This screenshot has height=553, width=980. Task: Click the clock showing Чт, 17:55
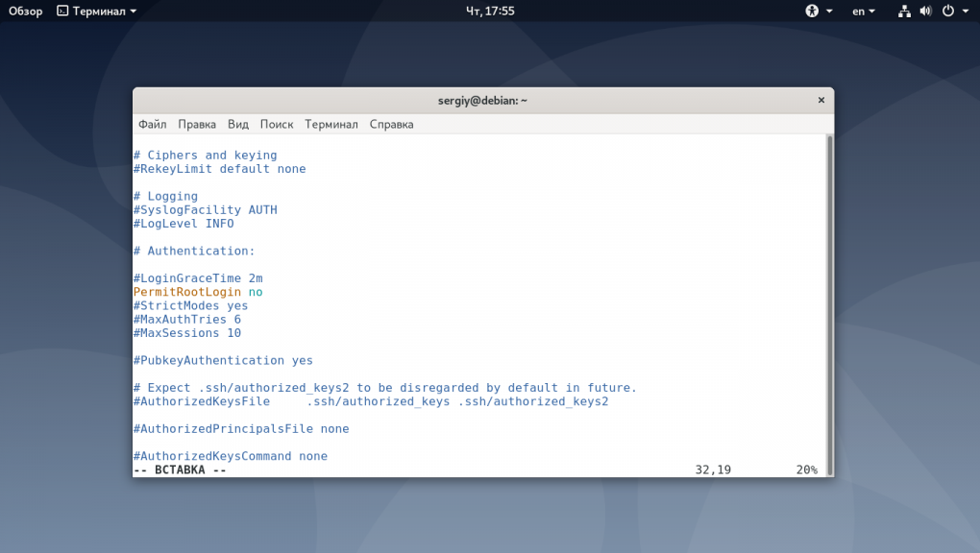click(490, 11)
